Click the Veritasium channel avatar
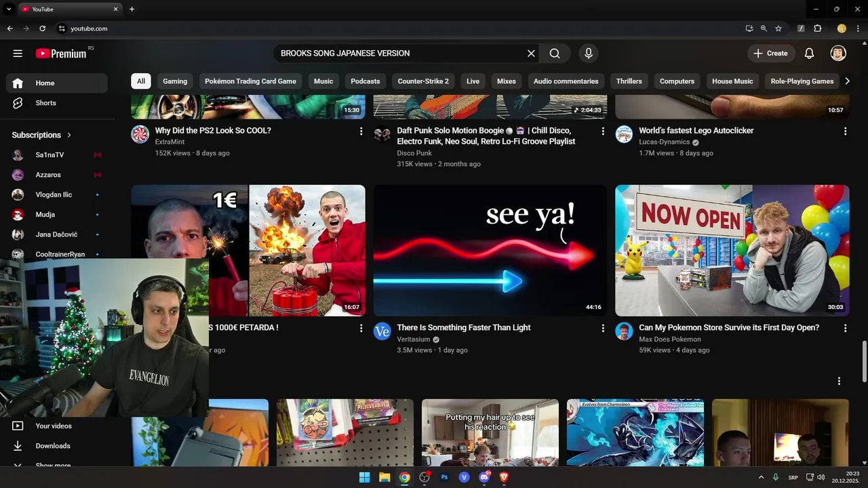This screenshot has width=868, height=488. (382, 331)
